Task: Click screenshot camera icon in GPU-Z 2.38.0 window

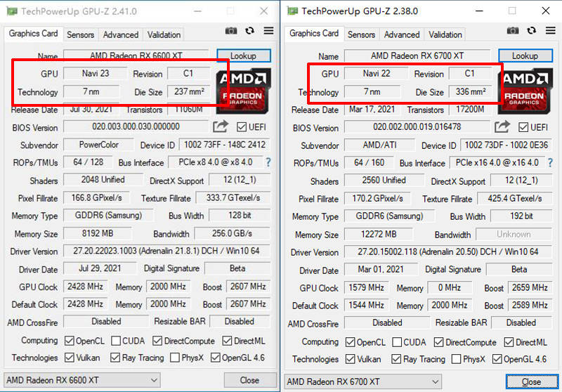Action: tap(513, 31)
